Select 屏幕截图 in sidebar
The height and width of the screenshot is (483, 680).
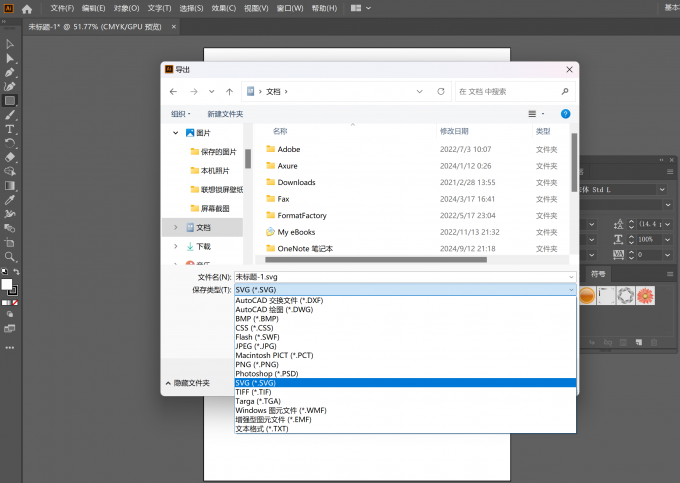click(210, 209)
